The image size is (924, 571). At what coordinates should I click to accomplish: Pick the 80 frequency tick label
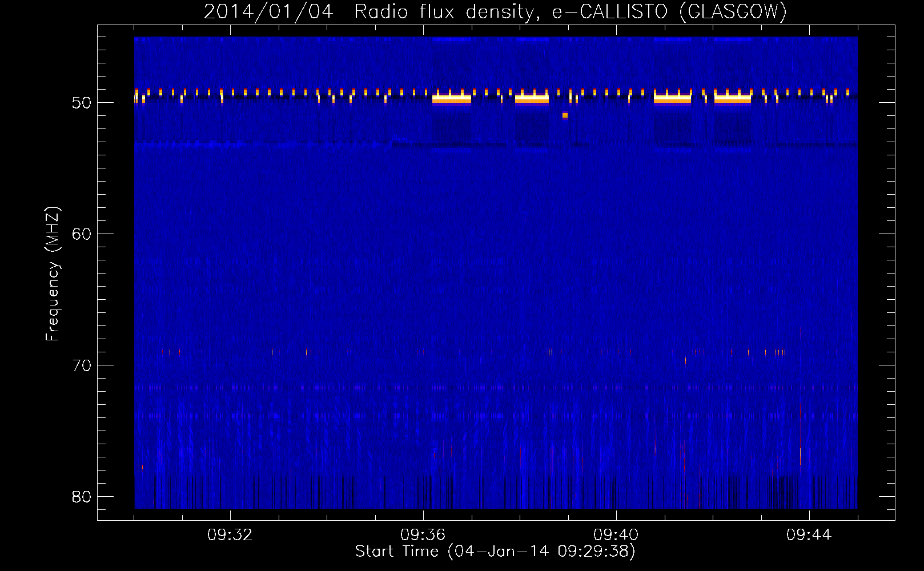82,497
